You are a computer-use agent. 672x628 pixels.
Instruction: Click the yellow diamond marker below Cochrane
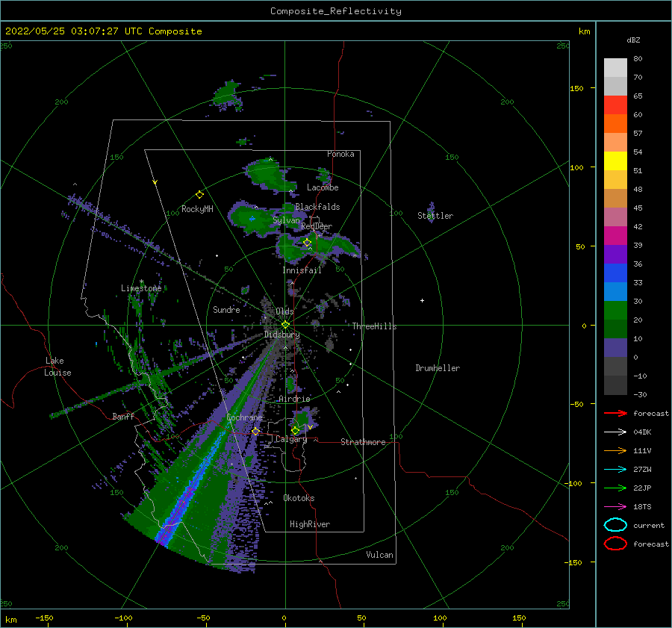(x=255, y=432)
